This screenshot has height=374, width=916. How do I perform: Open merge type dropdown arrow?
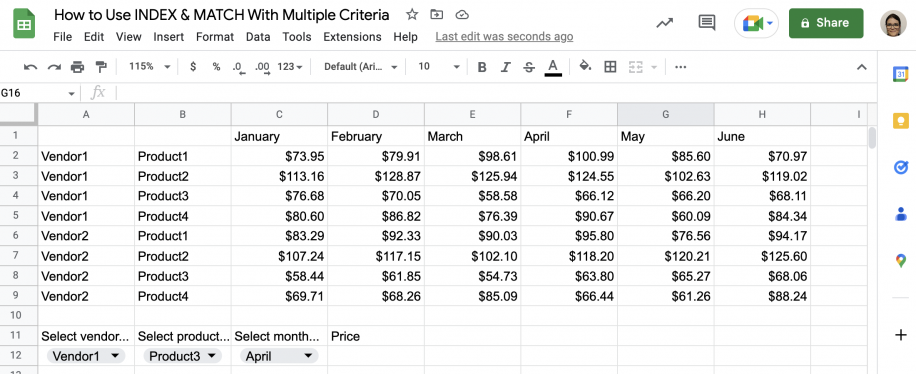[654, 67]
